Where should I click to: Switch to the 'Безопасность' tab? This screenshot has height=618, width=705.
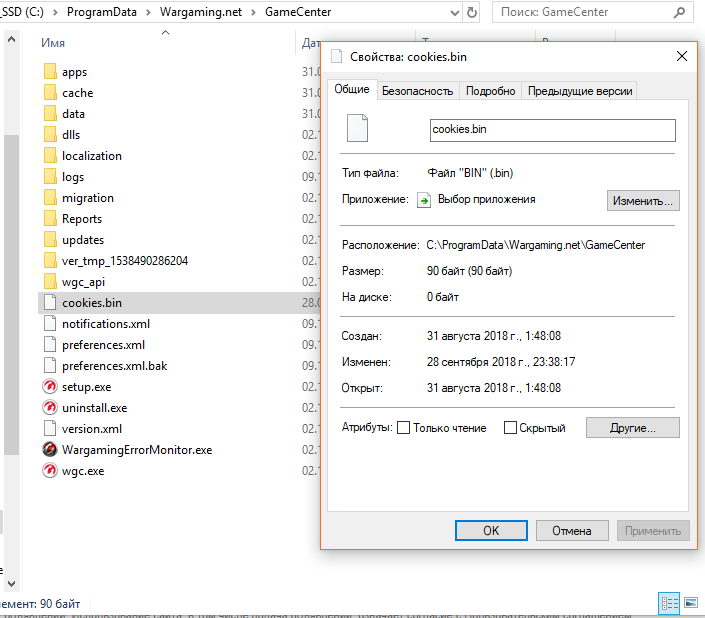pos(417,91)
